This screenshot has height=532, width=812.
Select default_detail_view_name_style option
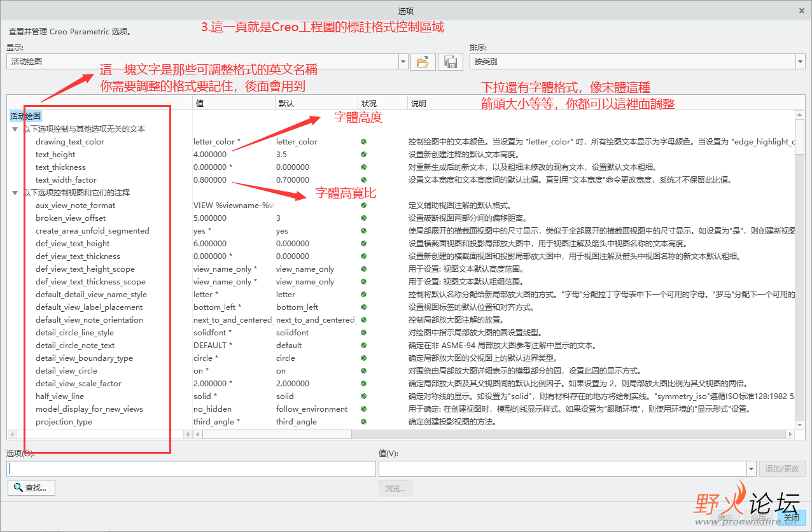pyautogui.click(x=91, y=295)
